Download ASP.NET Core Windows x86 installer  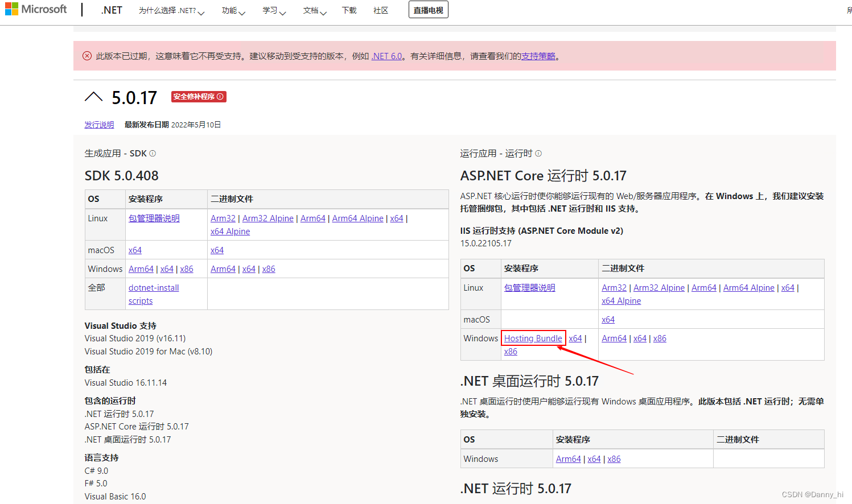(511, 352)
